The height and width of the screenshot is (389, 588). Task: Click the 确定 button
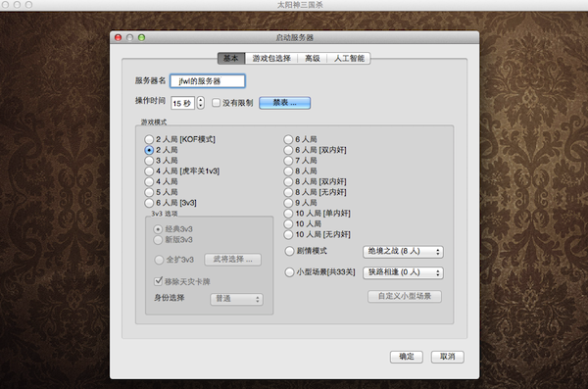[407, 357]
